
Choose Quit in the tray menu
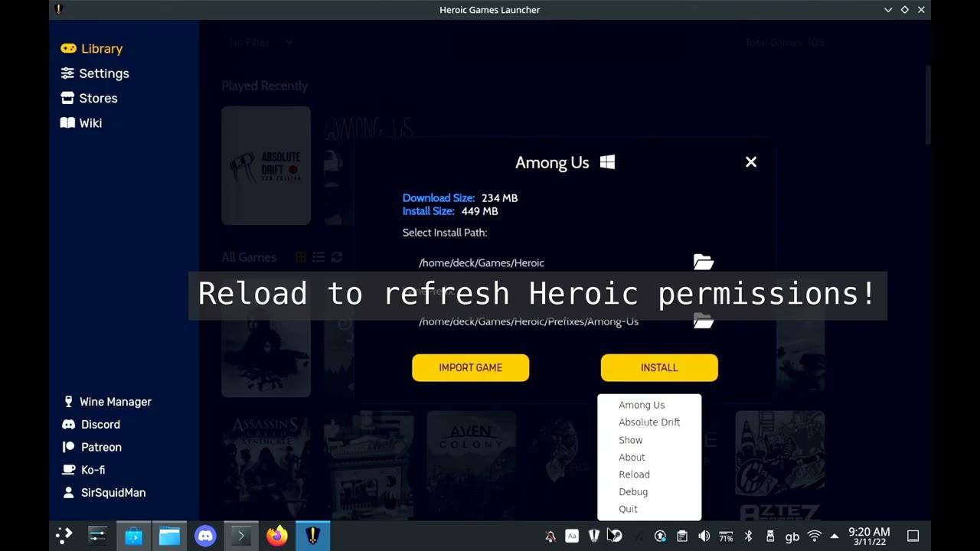tap(649, 509)
